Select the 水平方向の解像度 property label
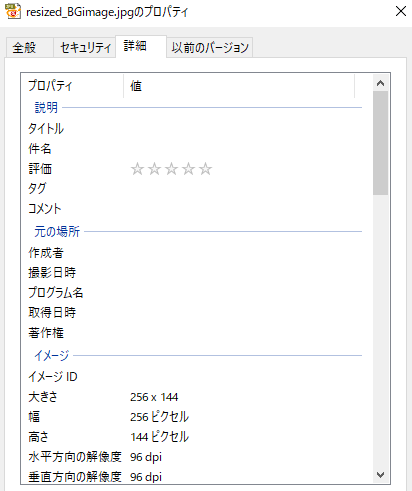412x491 pixels. [75, 457]
